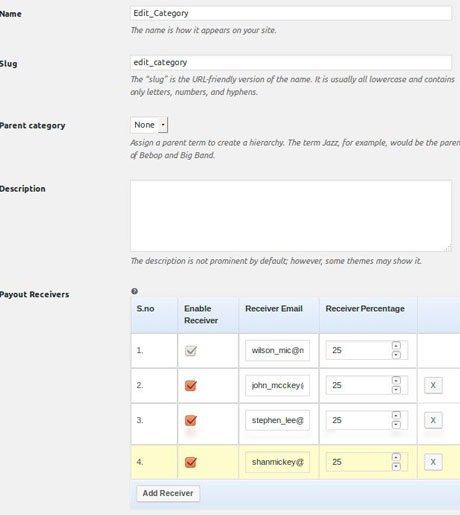This screenshot has width=460, height=515.
Task: Click the Name field containing Edit_Category
Action: click(291, 13)
